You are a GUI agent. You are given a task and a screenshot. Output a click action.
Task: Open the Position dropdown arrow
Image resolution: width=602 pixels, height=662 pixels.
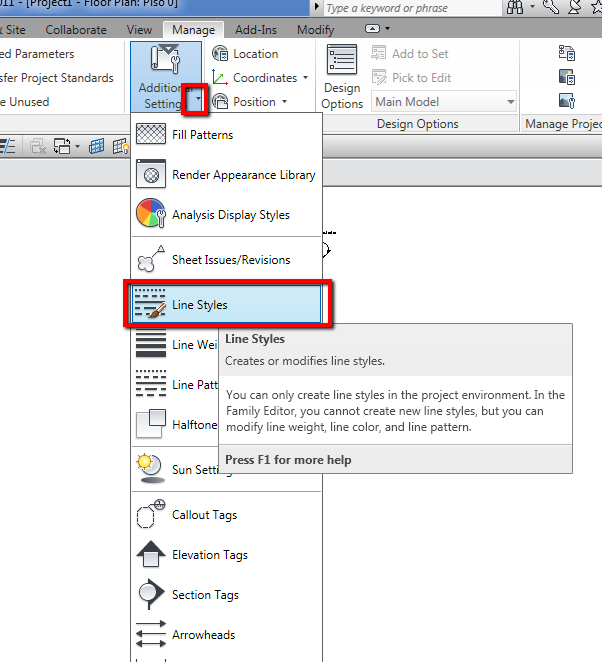284,102
